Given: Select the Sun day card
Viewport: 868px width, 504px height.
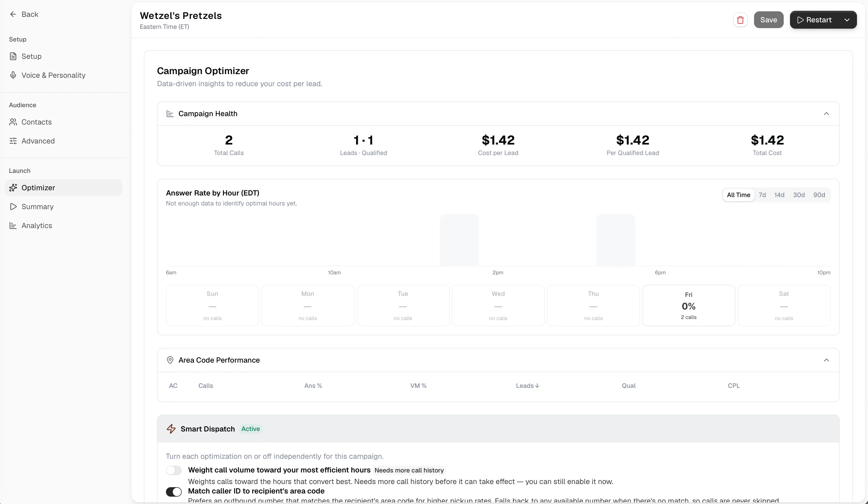Looking at the screenshot, I should (212, 305).
